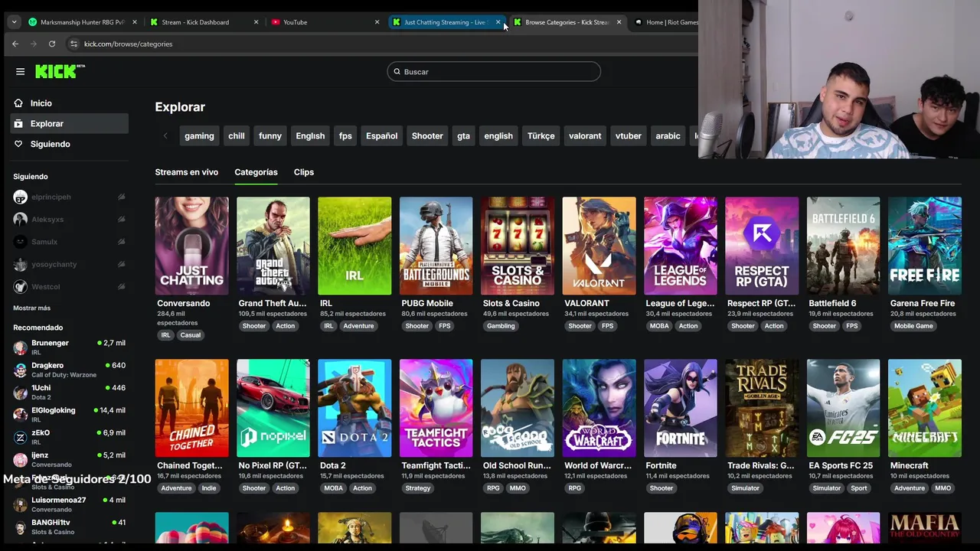
Task: Click the magnifier icon in Buscar field
Action: [x=397, y=71]
